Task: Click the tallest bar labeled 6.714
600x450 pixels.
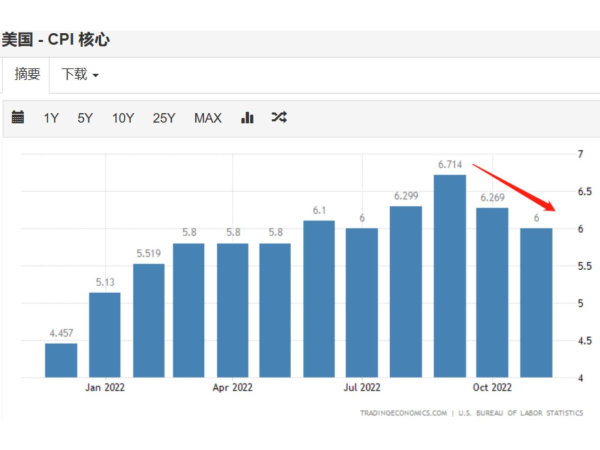Action: 449,277
